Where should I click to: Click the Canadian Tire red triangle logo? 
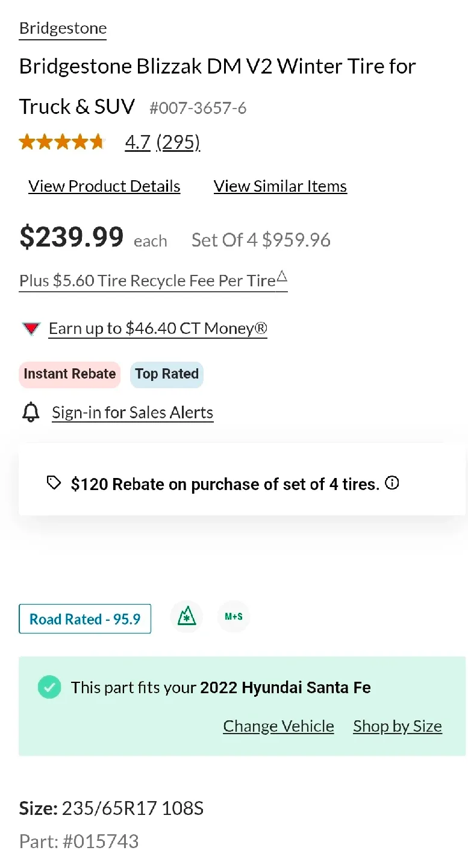[x=31, y=329]
